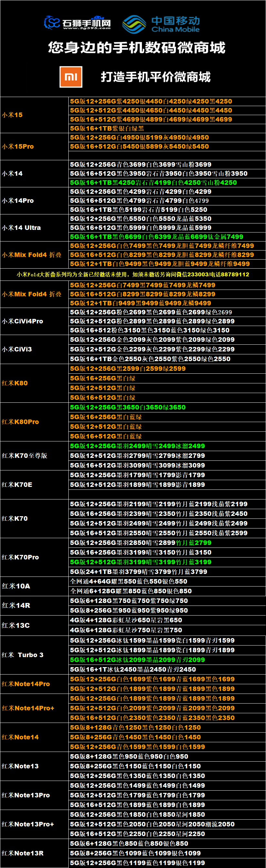
Task: Click the "红米14R" model name cell
Action: click(34, 606)
